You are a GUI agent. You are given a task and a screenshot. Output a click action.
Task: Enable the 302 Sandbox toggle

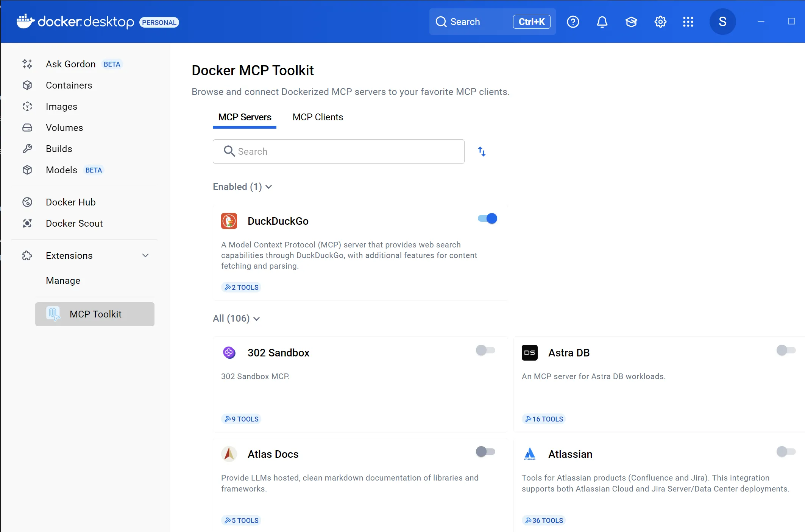click(x=485, y=350)
